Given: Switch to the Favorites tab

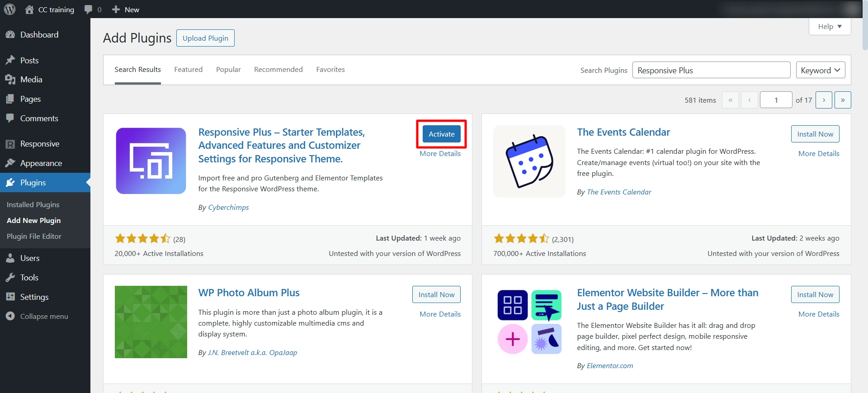Looking at the screenshot, I should pos(330,70).
